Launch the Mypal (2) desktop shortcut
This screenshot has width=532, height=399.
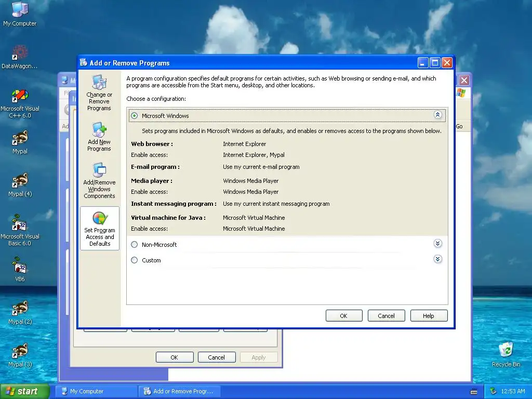[x=20, y=312]
